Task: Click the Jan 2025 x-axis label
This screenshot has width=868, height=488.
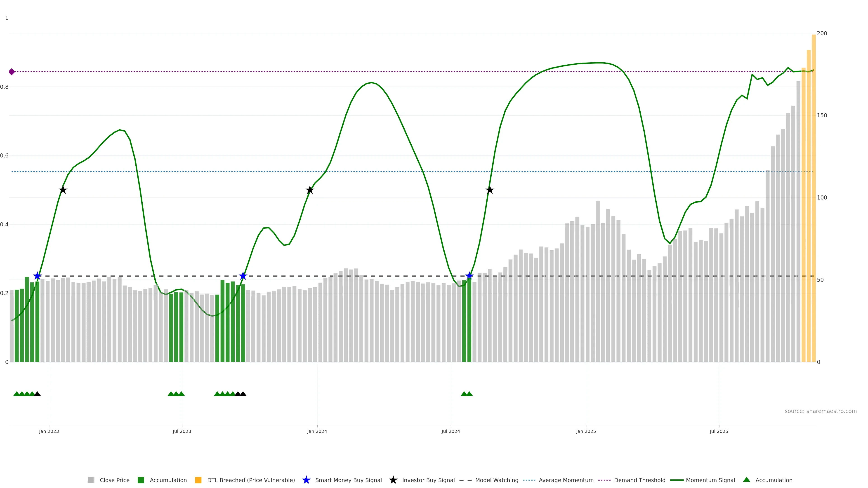Action: pos(586,431)
